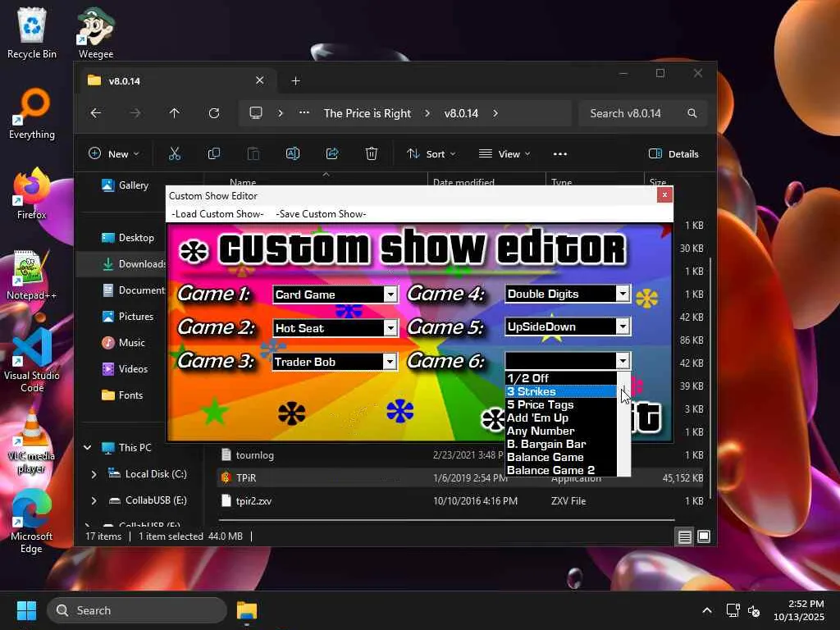Open the Game 3 Trader Bob dropdown
Viewport: 840px width, 630px height.
[390, 362]
